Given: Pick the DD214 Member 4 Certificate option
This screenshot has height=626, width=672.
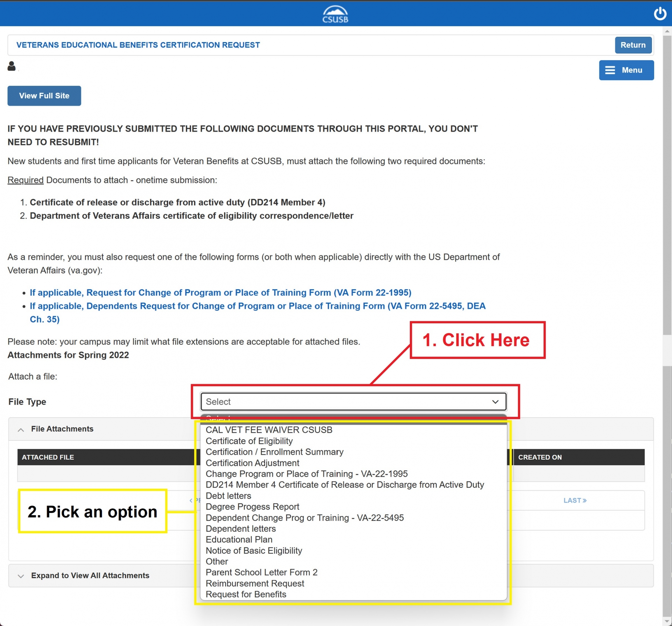Looking at the screenshot, I should (344, 485).
